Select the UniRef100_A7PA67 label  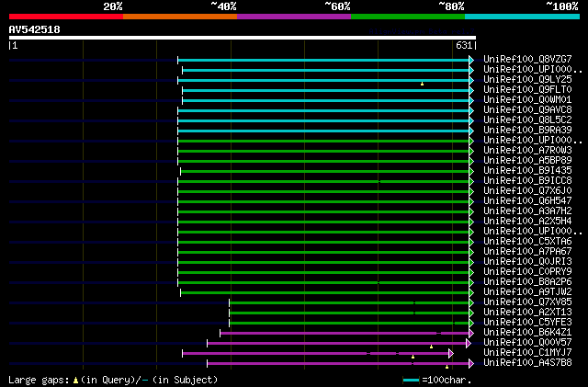click(x=527, y=252)
